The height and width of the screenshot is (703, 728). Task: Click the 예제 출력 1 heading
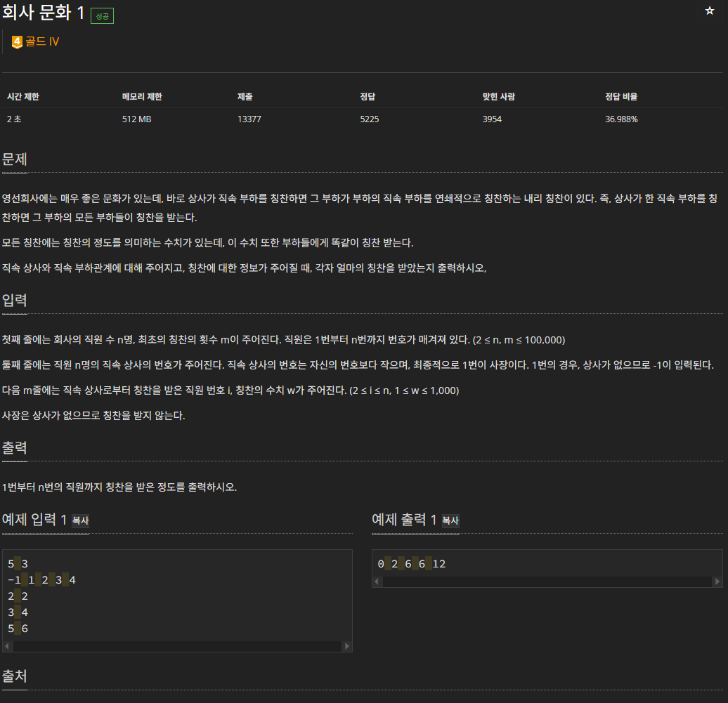pyautogui.click(x=404, y=520)
